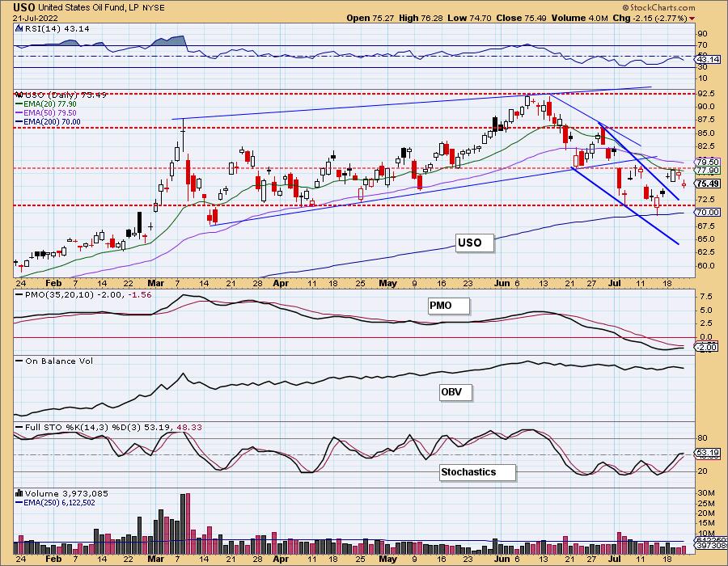Click the 53.19 stochastics value tag
The height and width of the screenshot is (566, 728).
click(x=708, y=452)
